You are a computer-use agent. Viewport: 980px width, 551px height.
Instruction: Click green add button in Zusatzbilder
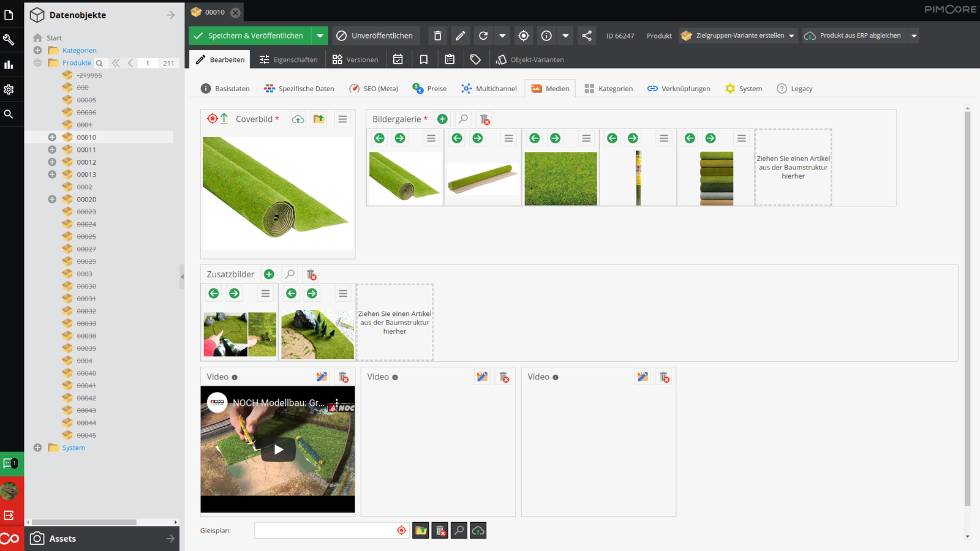coord(269,274)
